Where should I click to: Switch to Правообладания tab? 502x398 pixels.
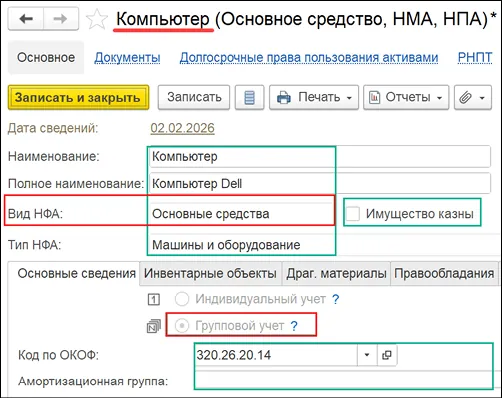(444, 274)
